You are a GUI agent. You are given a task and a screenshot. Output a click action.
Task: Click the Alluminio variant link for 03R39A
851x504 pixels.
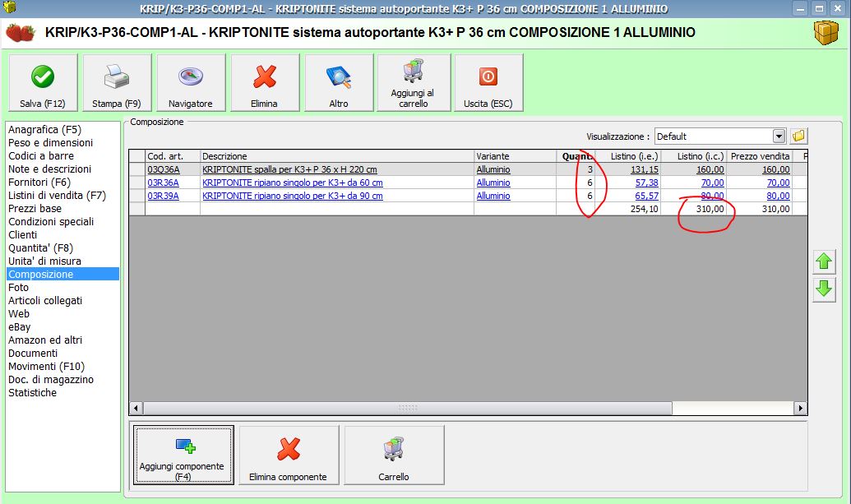click(493, 196)
